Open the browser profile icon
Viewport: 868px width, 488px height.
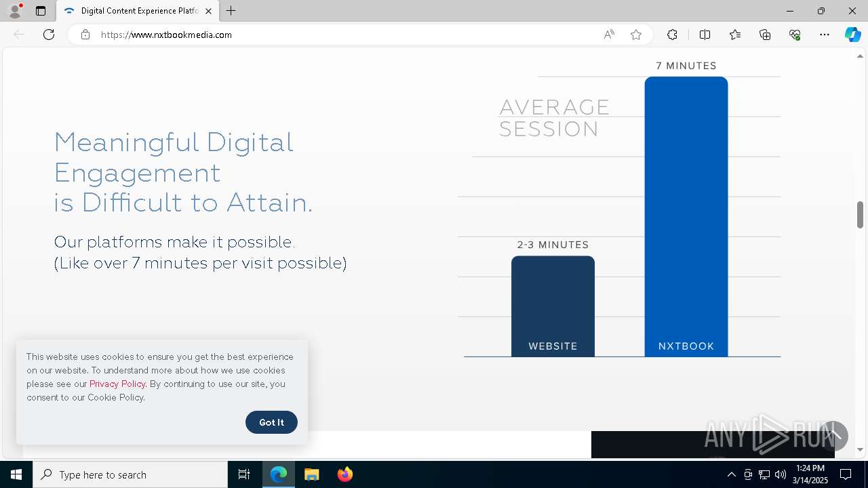[x=15, y=11]
